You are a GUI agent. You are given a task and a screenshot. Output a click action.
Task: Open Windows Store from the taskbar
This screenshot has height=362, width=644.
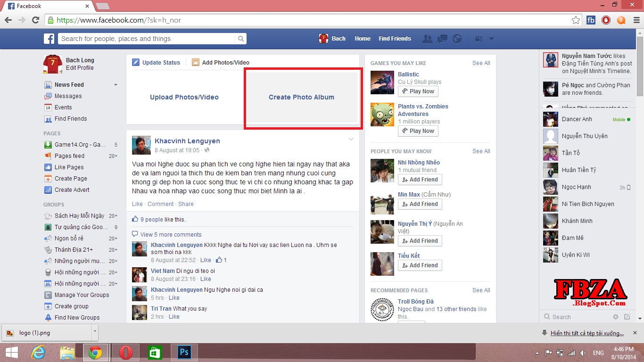[x=155, y=353]
